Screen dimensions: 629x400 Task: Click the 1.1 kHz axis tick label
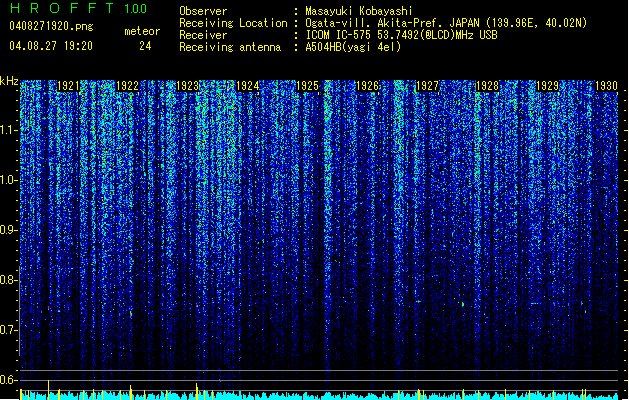[9, 130]
